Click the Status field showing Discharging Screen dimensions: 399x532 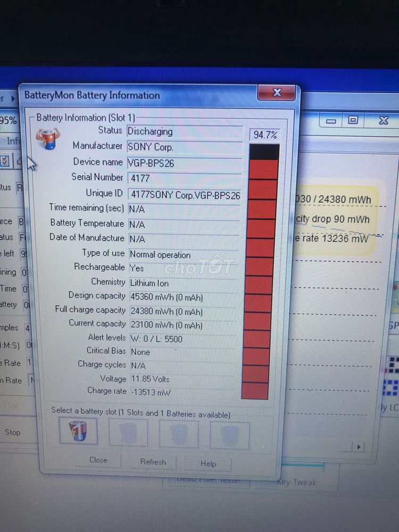[185, 131]
